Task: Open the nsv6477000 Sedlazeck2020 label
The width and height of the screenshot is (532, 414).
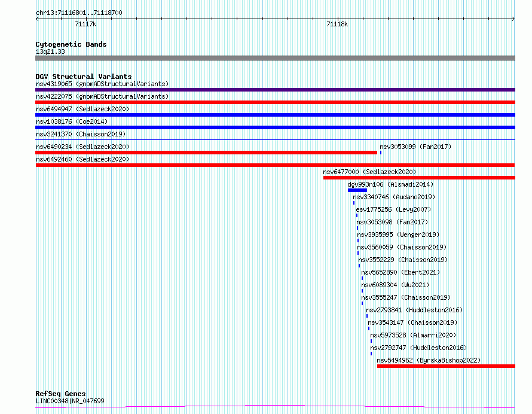Action: click(369, 172)
